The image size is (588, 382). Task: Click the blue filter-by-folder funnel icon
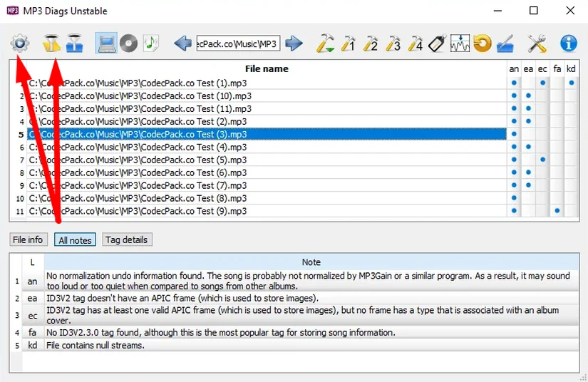coord(73,43)
